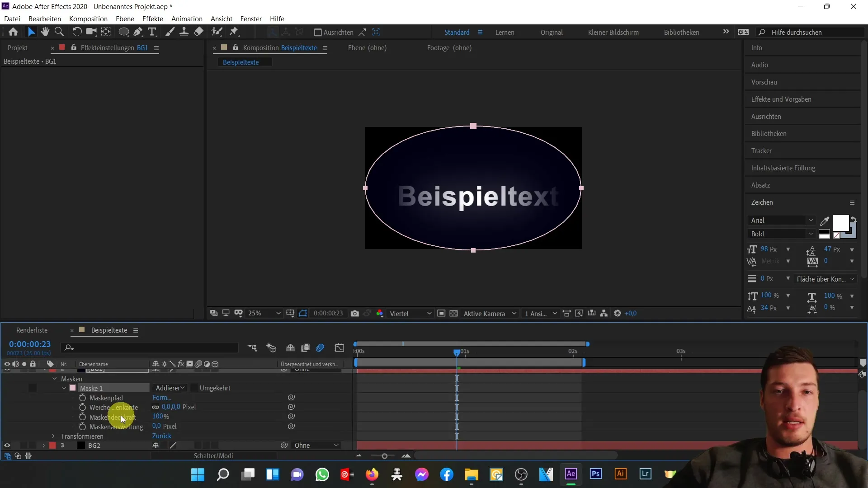Click the solo layer icon for BG2
The width and height of the screenshot is (868, 488).
click(x=24, y=446)
